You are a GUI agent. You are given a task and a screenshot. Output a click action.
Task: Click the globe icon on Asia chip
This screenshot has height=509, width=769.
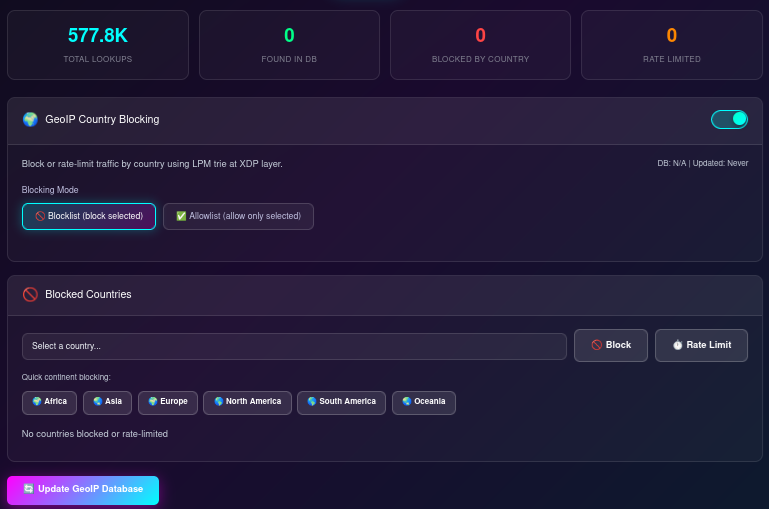tap(98, 402)
